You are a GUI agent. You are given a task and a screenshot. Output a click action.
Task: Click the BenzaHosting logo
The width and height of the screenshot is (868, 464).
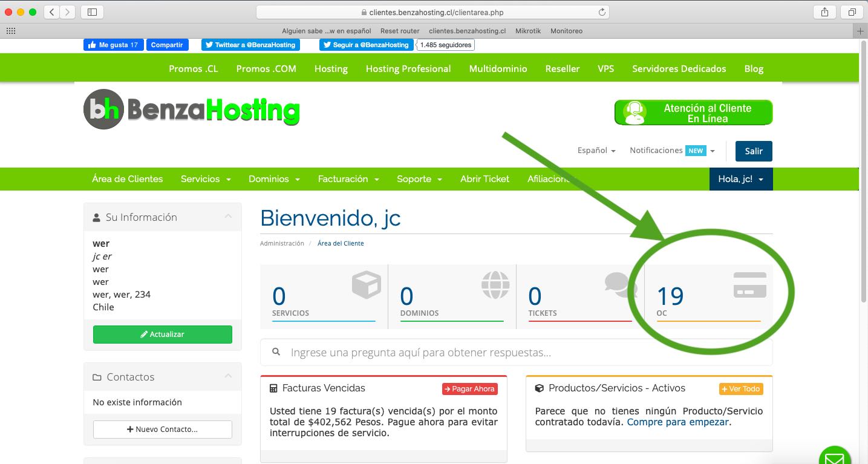192,109
